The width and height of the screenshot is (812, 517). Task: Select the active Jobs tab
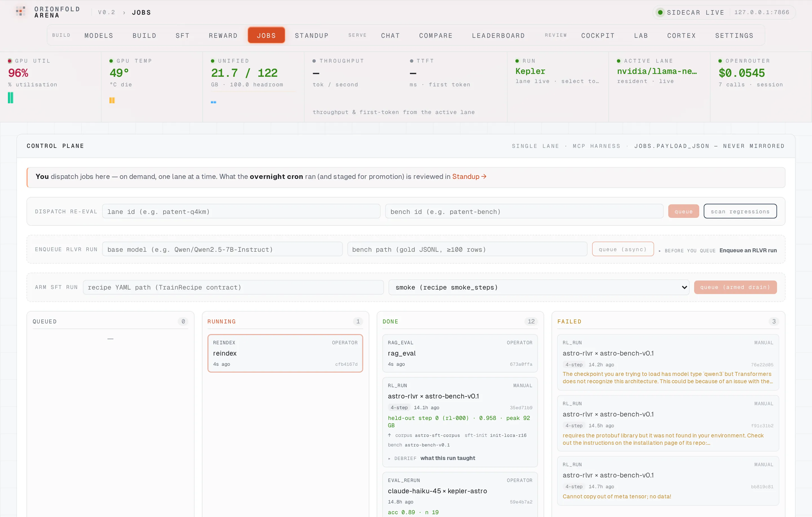point(266,35)
